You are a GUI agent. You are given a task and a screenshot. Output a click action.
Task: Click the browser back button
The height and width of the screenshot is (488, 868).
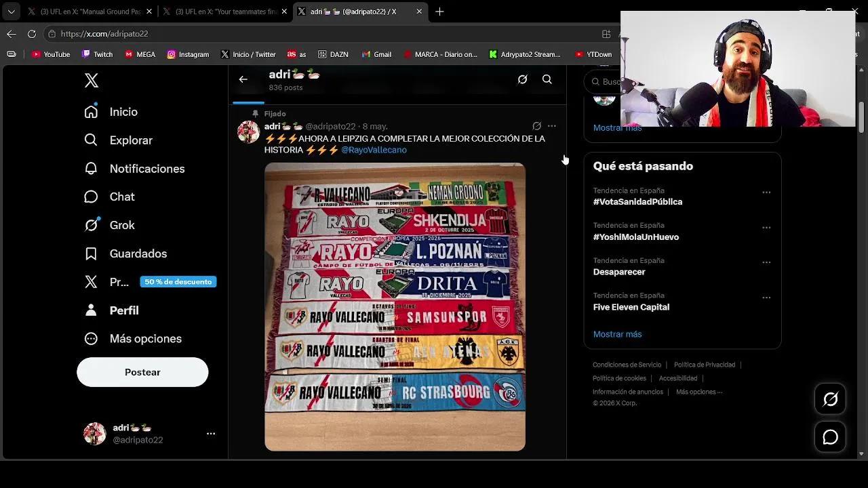coord(12,34)
